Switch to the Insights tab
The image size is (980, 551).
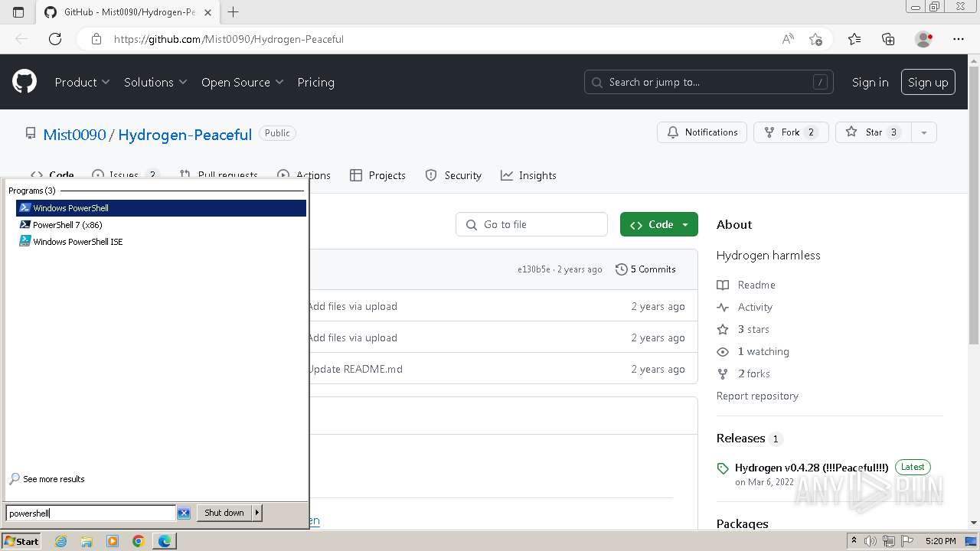[528, 175]
